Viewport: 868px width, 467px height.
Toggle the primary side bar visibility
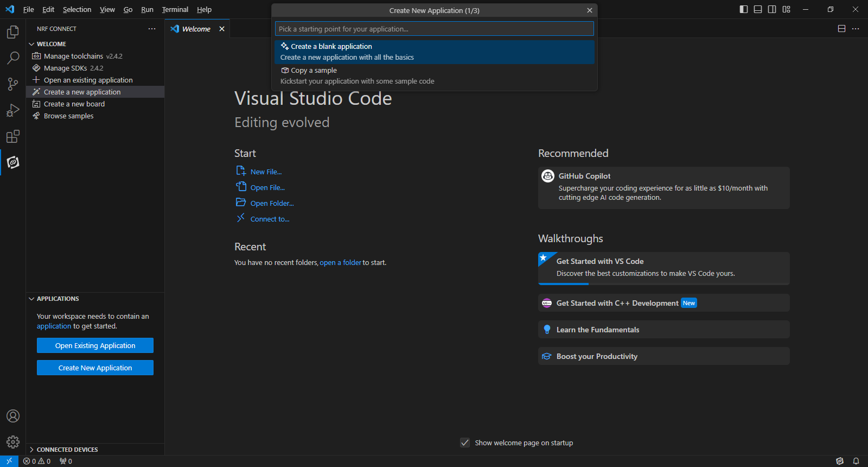(744, 9)
